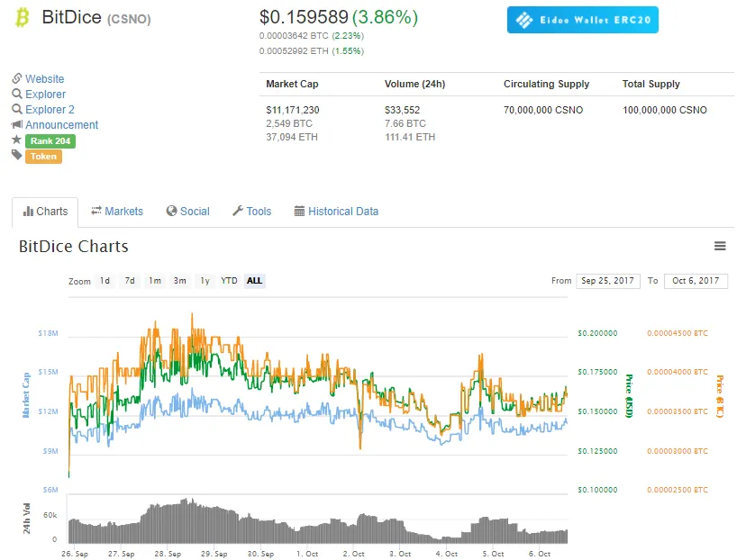
Task: Click the 28. Sep x-axis date label
Action: pos(168,554)
